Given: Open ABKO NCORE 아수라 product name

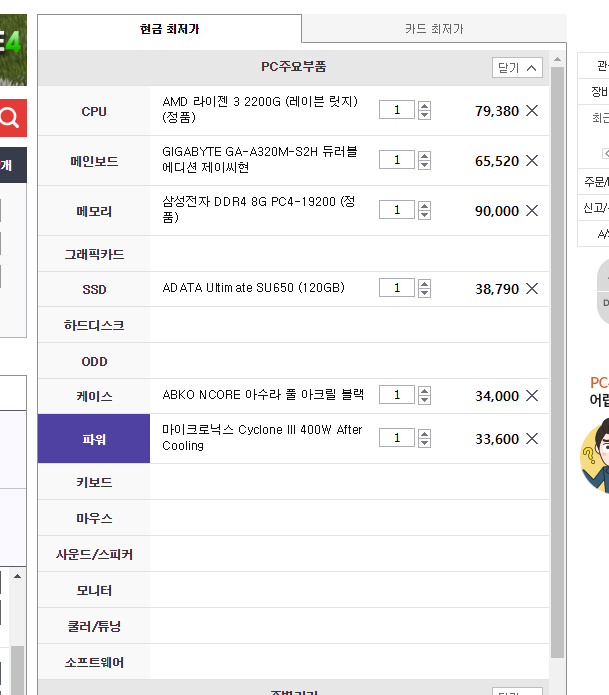Looking at the screenshot, I should coord(263,394).
